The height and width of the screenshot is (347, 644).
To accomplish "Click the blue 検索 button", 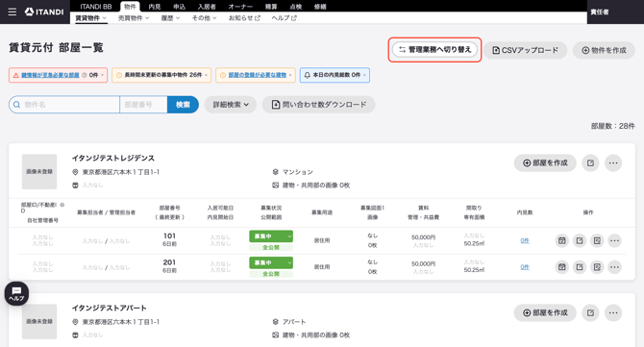I will (x=183, y=105).
